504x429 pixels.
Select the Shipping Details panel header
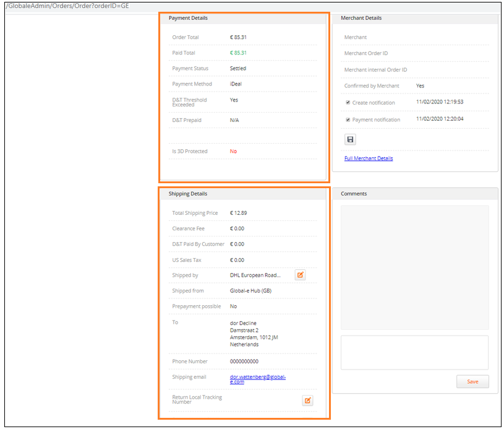pyautogui.click(x=188, y=194)
